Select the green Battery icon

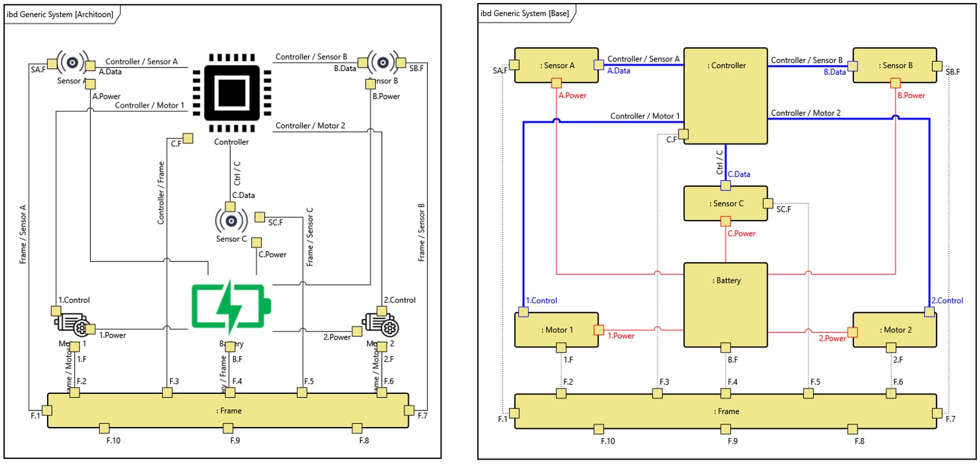point(230,306)
